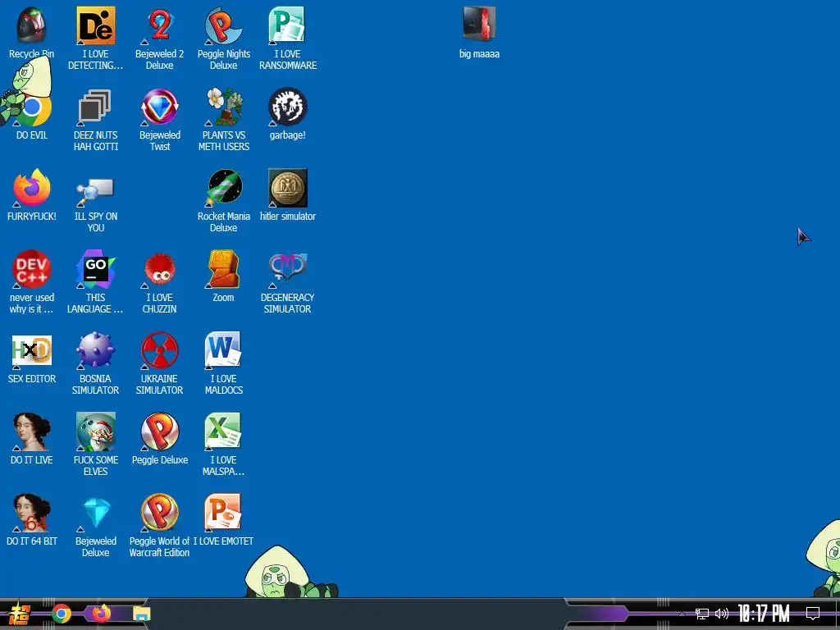
Task: Launch the GoLand 'THIS LANGUAGE ...' shortcut
Action: [x=95, y=269]
